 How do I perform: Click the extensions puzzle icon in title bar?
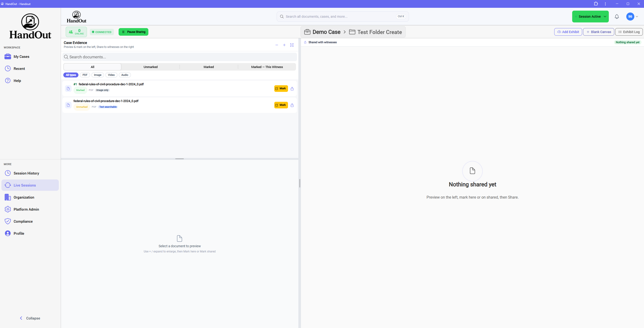596,4
